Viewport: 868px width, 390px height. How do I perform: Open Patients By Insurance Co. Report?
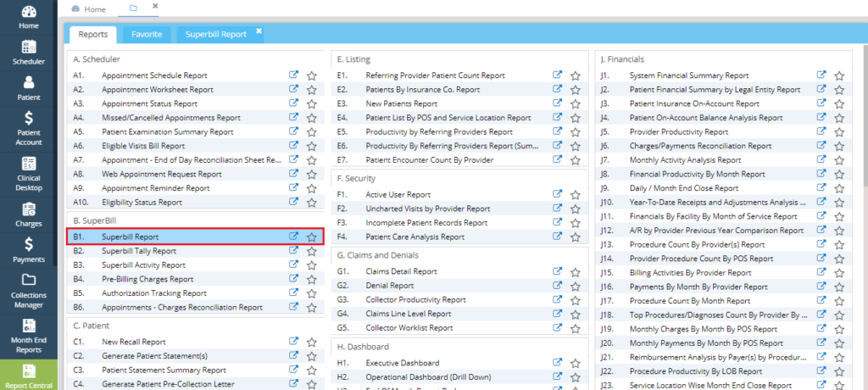pos(422,89)
